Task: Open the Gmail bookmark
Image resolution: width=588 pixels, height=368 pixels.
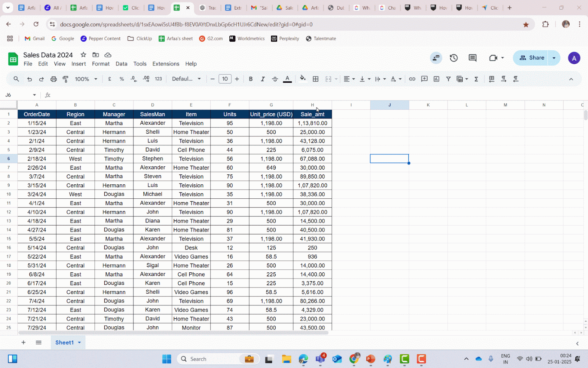Action: pos(35,39)
